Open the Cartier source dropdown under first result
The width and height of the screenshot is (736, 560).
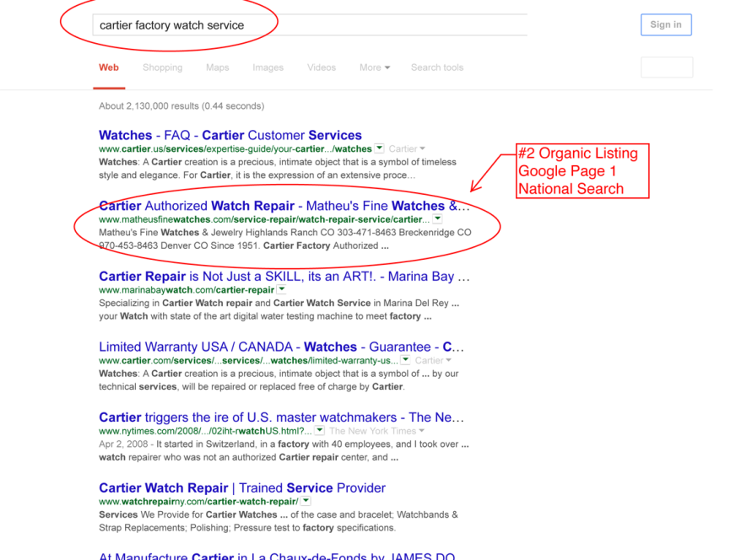(407, 148)
